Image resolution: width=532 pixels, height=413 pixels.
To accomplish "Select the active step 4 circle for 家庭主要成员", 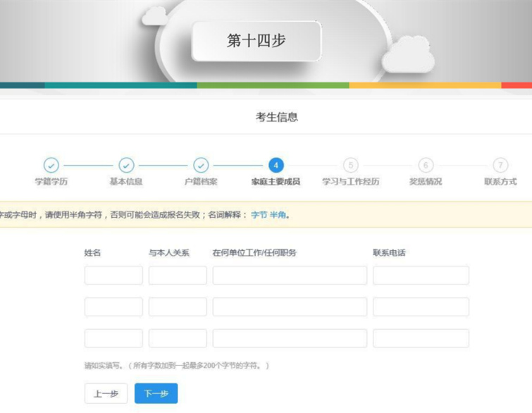I will coord(276,165).
